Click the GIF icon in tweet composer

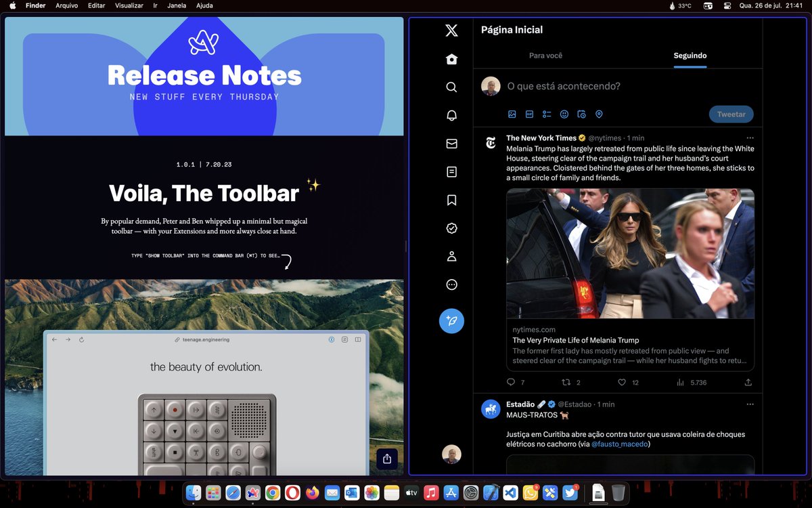point(530,114)
